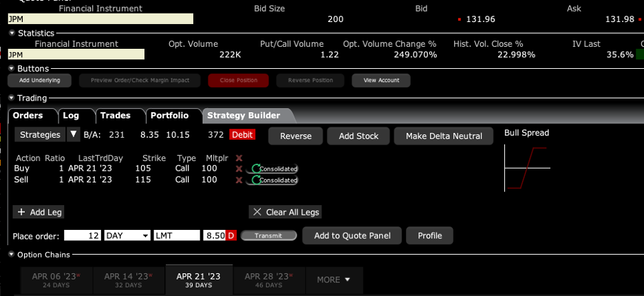Image resolution: width=644 pixels, height=296 pixels.
Task: Switch to the Trades tab
Action: coord(116,116)
